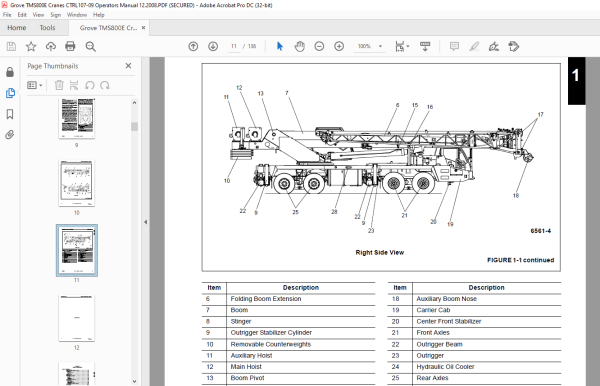Viewport: 600px width, 386px height.
Task: Go to previous page with up arrow
Action: coord(193,46)
